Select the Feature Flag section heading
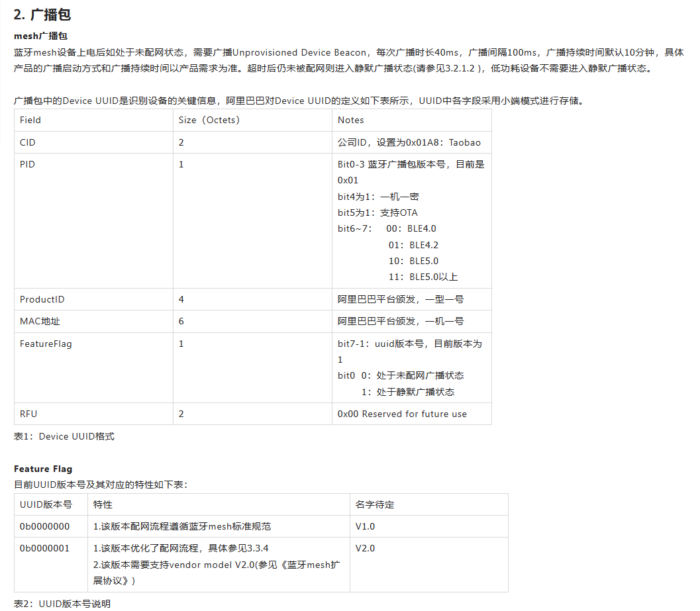Image resolution: width=700 pixels, height=611 pixels. 42,468
